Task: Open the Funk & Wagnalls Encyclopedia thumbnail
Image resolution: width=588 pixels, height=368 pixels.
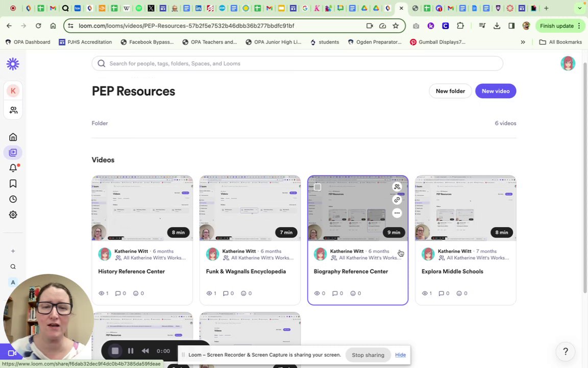Action: click(250, 208)
